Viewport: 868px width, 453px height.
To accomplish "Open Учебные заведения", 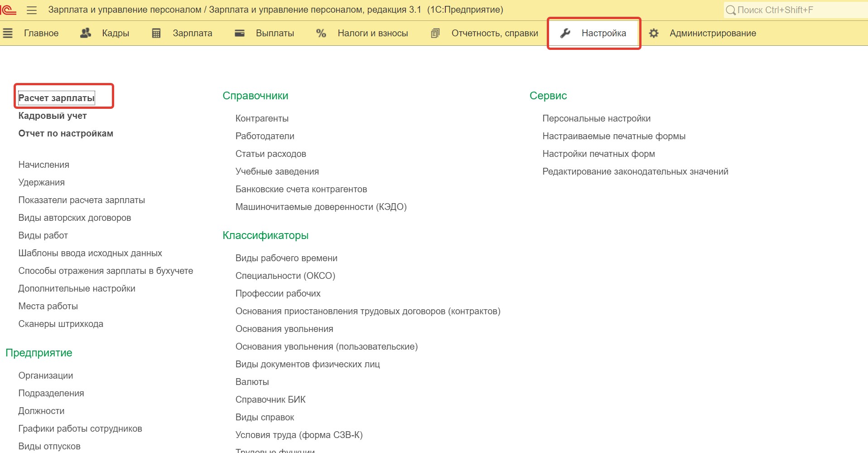I will click(277, 171).
